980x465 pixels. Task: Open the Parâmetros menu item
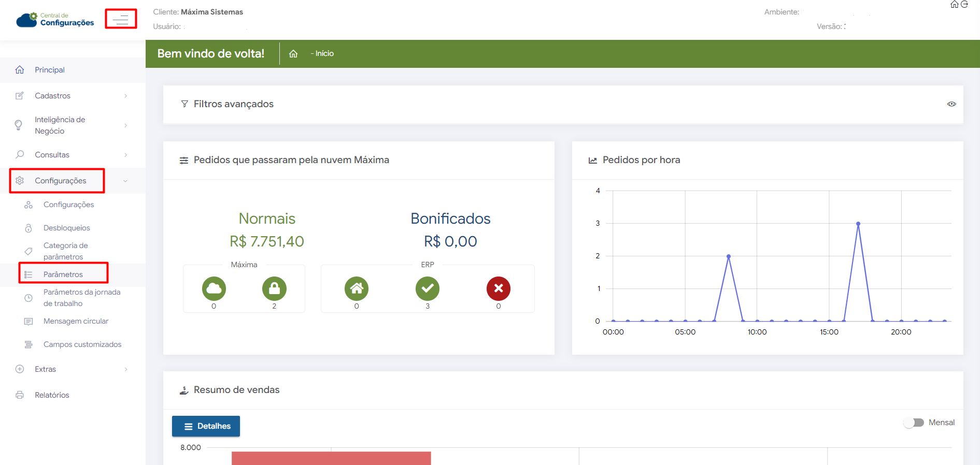[63, 274]
